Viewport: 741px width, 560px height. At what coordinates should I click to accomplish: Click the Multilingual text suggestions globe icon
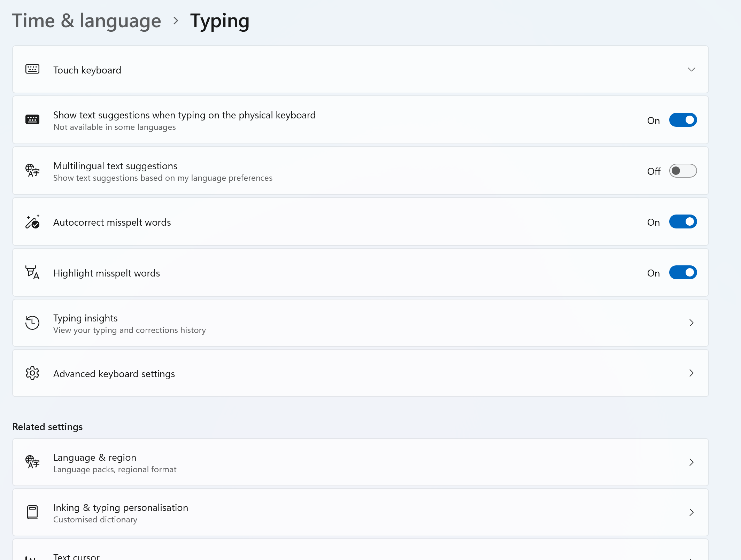tap(32, 170)
